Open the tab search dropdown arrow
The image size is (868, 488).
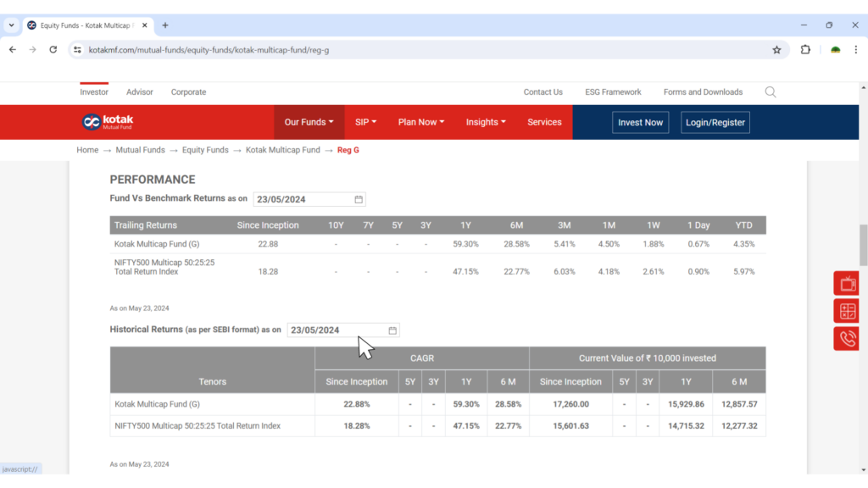11,25
